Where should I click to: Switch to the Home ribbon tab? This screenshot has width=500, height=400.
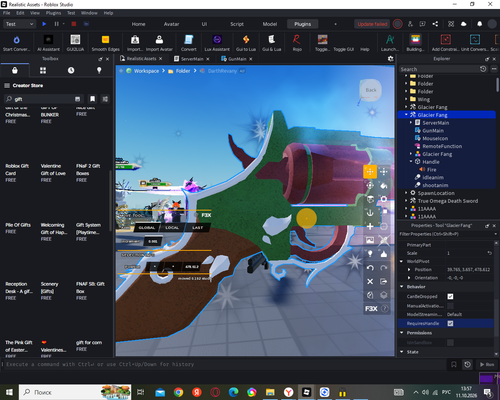point(138,24)
